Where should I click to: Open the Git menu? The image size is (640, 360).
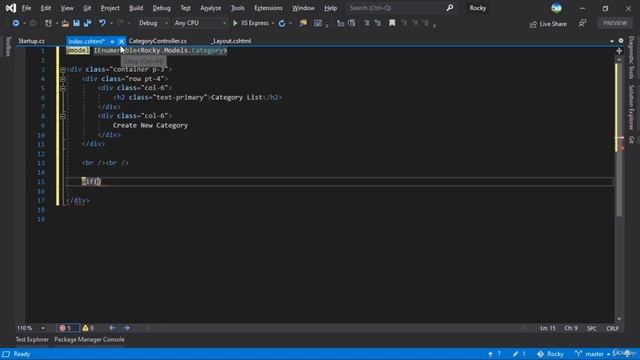coord(87,8)
